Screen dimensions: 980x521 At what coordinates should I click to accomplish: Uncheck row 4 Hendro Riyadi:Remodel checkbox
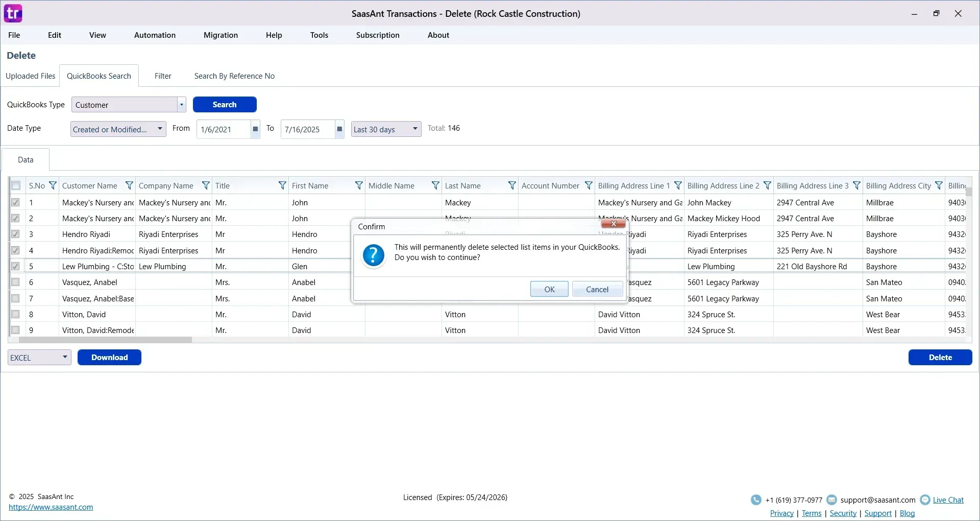click(16, 250)
